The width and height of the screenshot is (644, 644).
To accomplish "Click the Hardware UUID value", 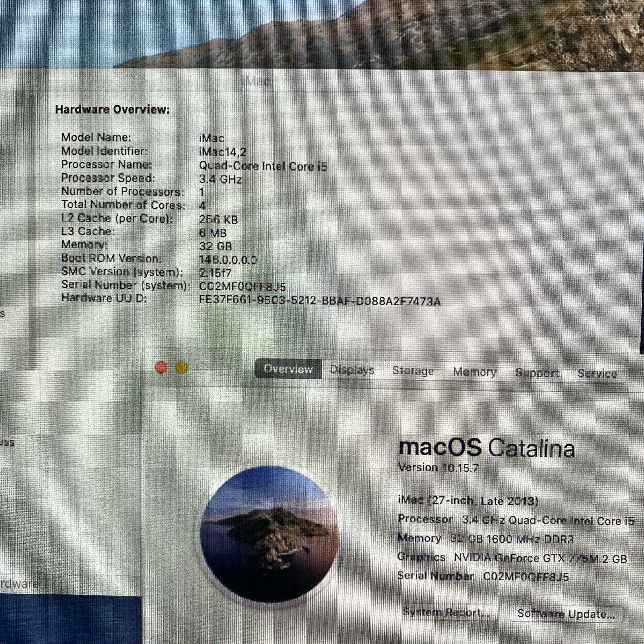I will [320, 301].
